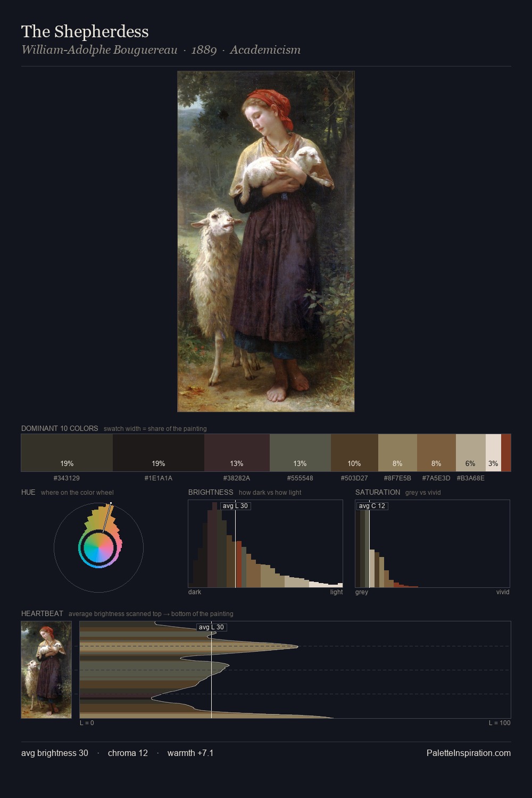Click the avg L 30 label in Heartbeat chart
Viewport: 532px width, 798px height.
[x=211, y=627]
